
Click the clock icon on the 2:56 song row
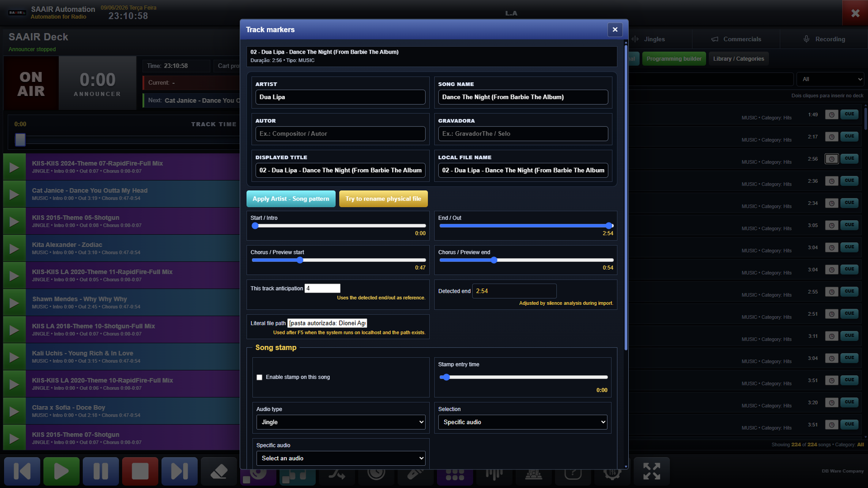pos(832,159)
